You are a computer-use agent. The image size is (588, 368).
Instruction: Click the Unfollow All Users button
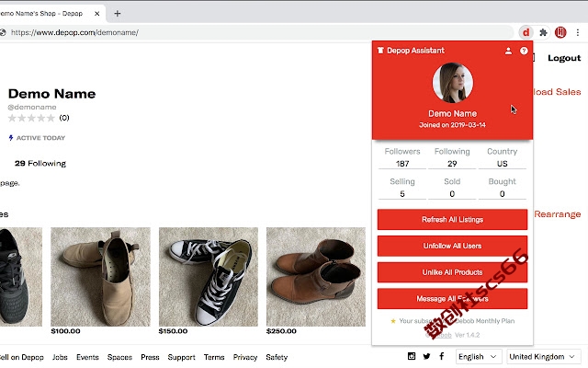tap(452, 246)
